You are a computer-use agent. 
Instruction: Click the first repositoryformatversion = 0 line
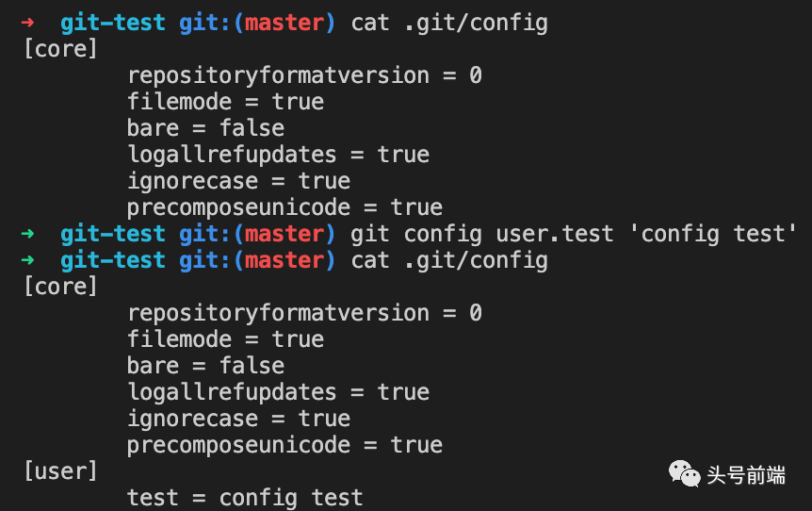[x=304, y=75]
